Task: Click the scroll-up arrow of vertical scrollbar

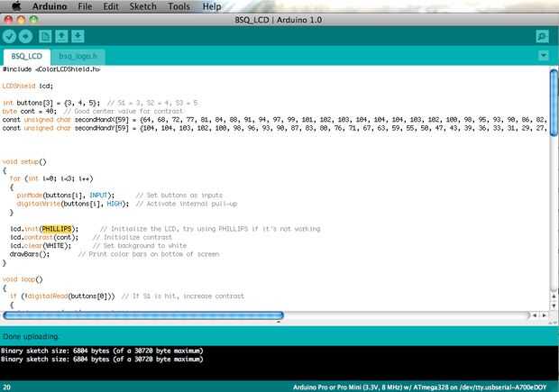Action: [x=554, y=296]
